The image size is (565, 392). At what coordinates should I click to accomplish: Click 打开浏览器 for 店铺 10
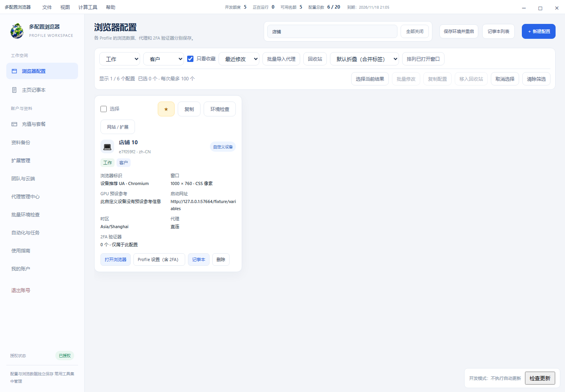tap(115, 260)
